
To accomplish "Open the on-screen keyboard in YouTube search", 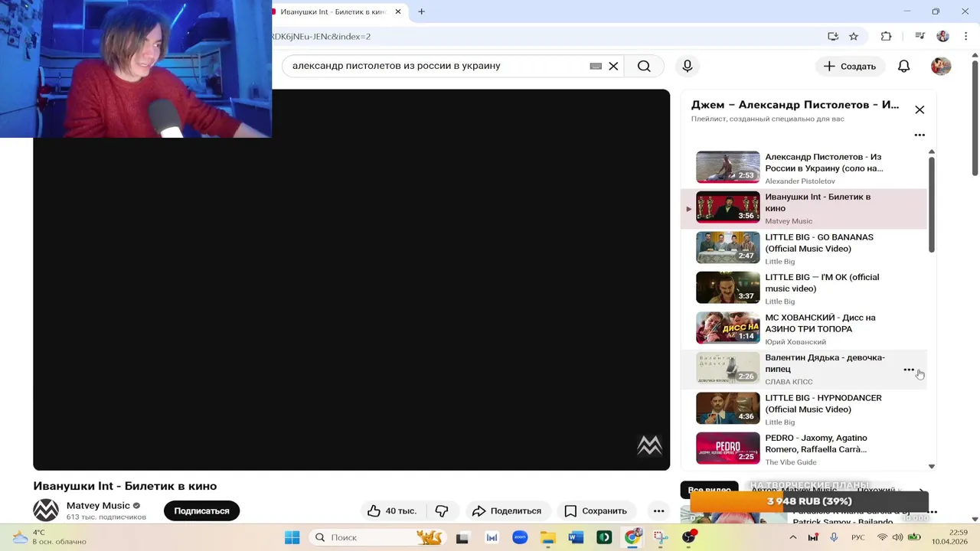I will pos(596,66).
